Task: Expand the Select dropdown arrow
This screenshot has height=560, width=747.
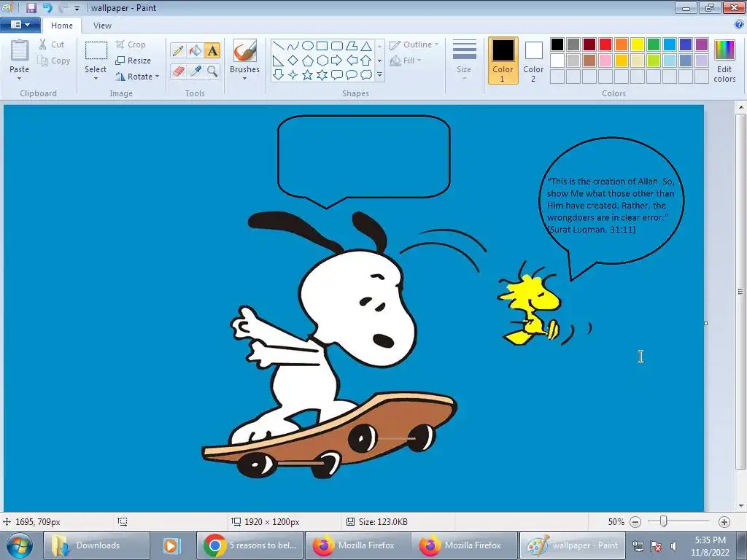Action: [x=96, y=78]
